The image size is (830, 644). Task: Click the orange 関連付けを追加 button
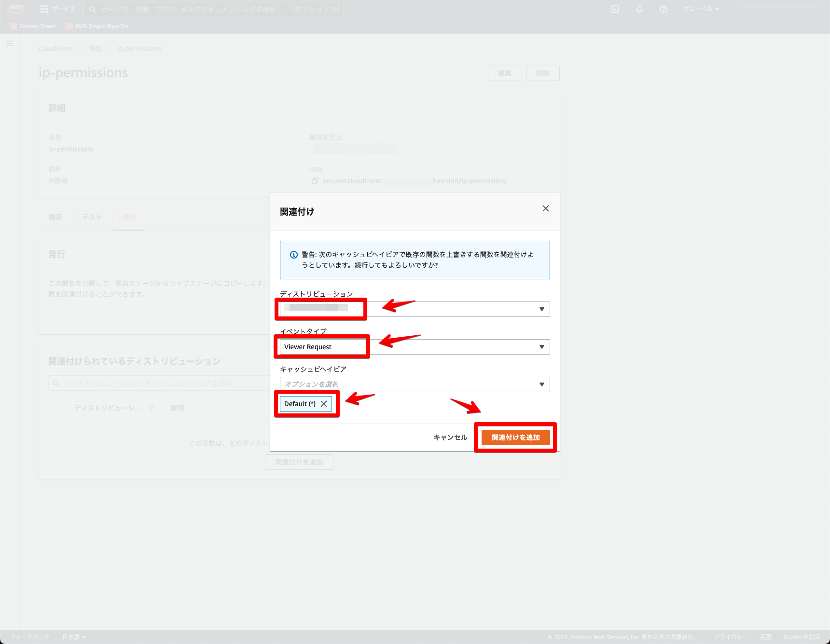[516, 438]
